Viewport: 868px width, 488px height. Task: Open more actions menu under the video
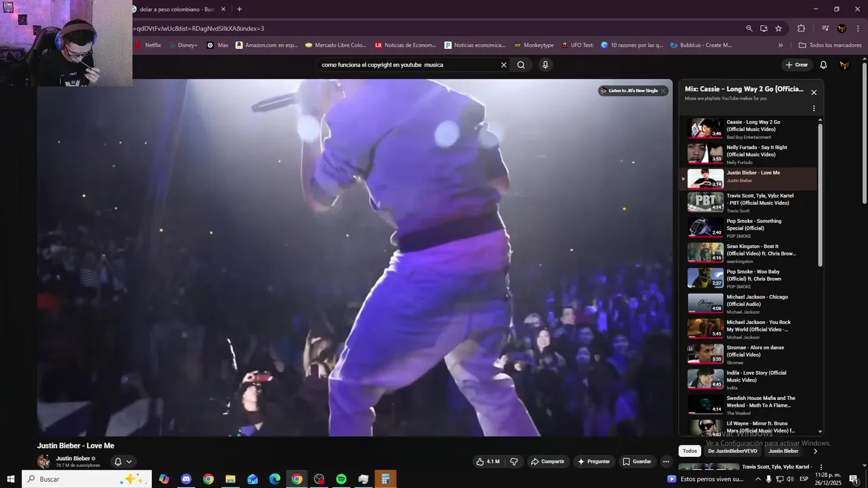[x=666, y=462]
